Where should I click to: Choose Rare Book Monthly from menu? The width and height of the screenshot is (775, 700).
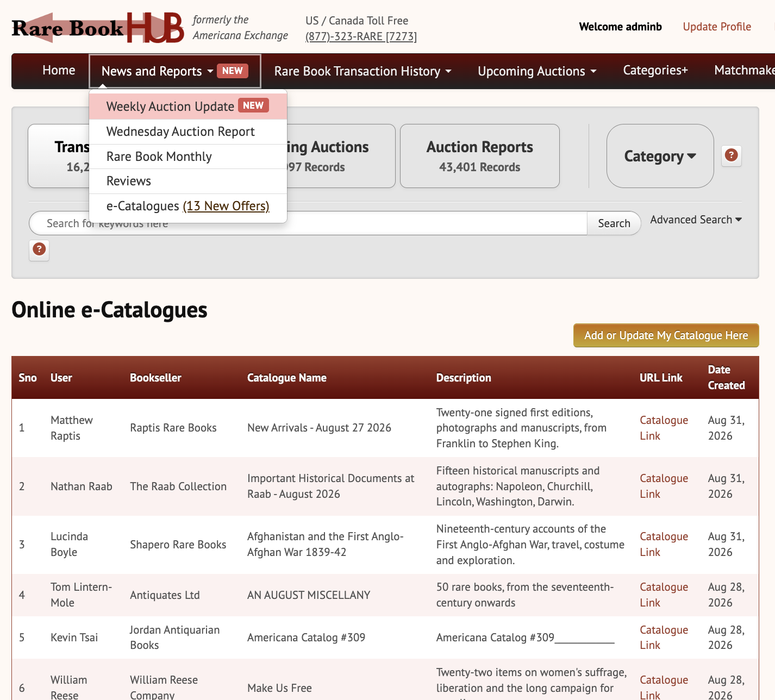coord(188,157)
